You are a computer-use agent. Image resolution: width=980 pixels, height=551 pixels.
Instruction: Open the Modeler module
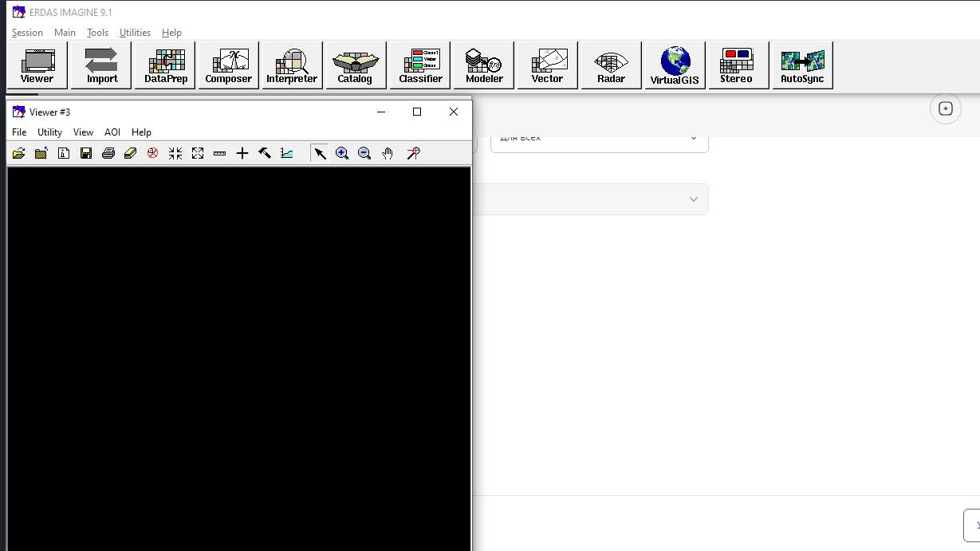click(484, 65)
